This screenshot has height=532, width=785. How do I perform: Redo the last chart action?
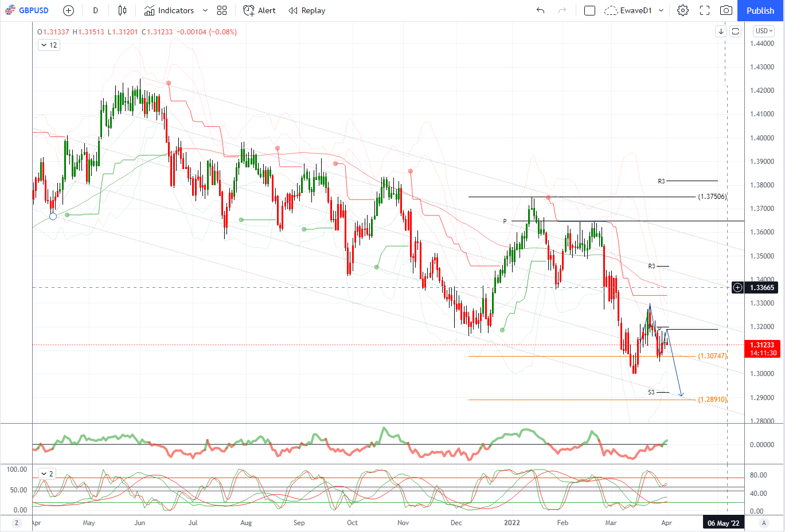click(562, 10)
